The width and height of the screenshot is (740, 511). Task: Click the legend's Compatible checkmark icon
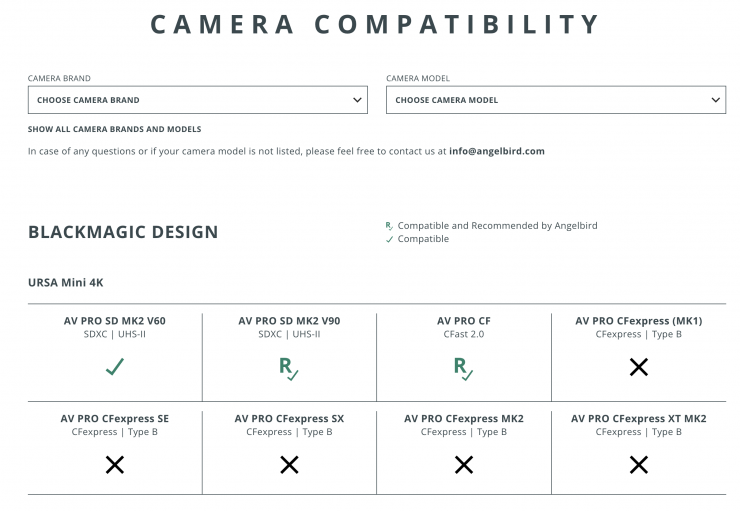click(389, 239)
